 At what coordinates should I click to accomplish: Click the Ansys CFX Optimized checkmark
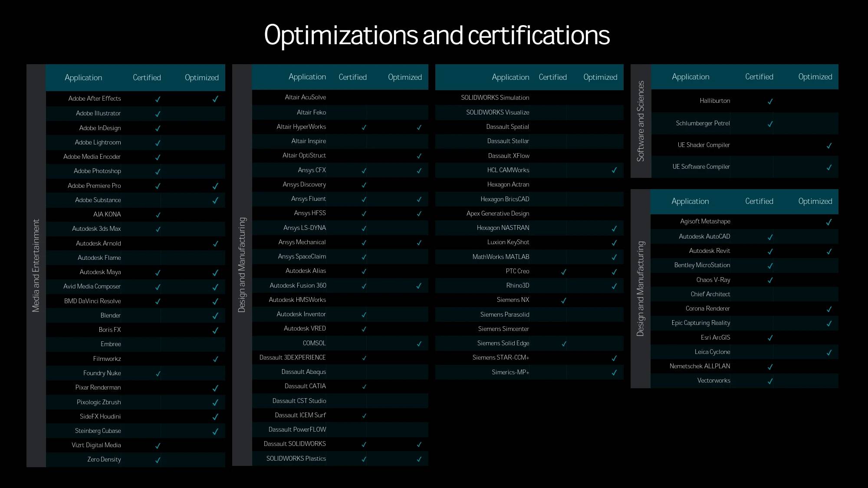click(419, 171)
